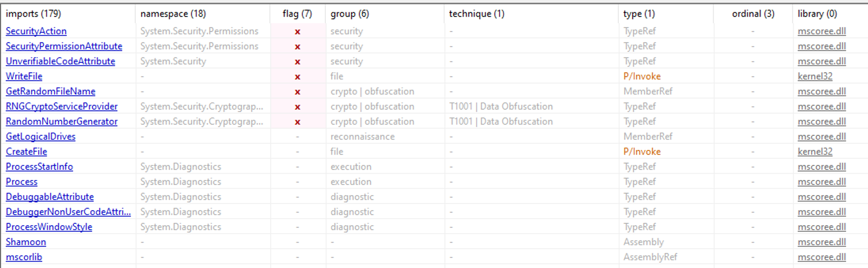This screenshot has width=868, height=268.
Task: Click the flag (7) column header
Action: (x=297, y=14)
